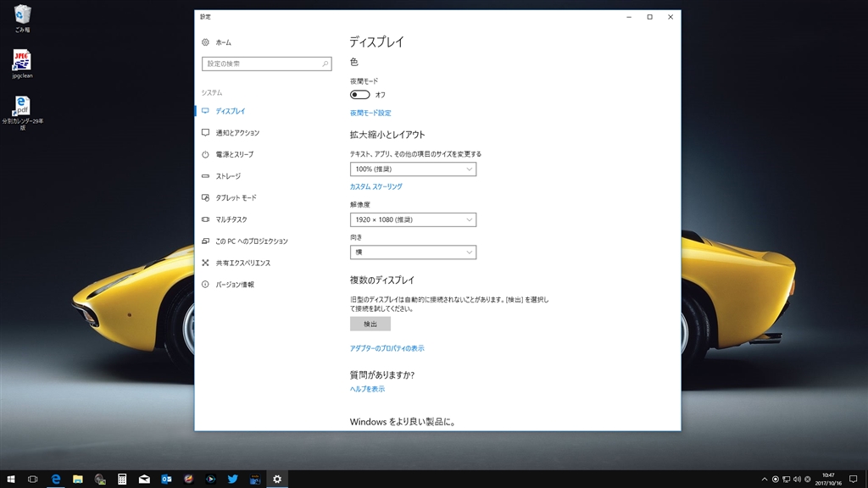Viewport: 868px width, 488px height.
Task: Click the タブレット モード icon
Action: 205,197
